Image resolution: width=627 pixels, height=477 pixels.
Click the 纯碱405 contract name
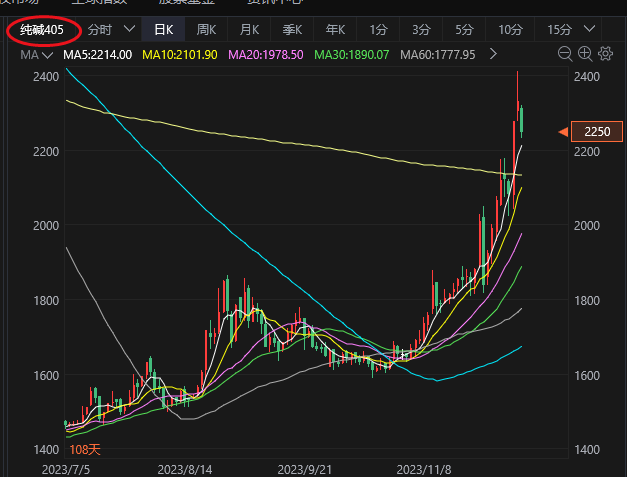(x=43, y=30)
